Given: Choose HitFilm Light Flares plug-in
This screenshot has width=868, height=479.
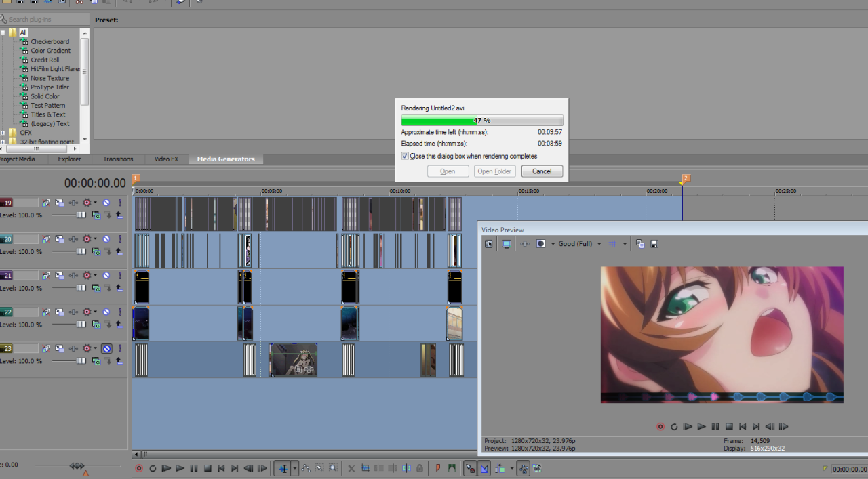Looking at the screenshot, I should pos(54,69).
